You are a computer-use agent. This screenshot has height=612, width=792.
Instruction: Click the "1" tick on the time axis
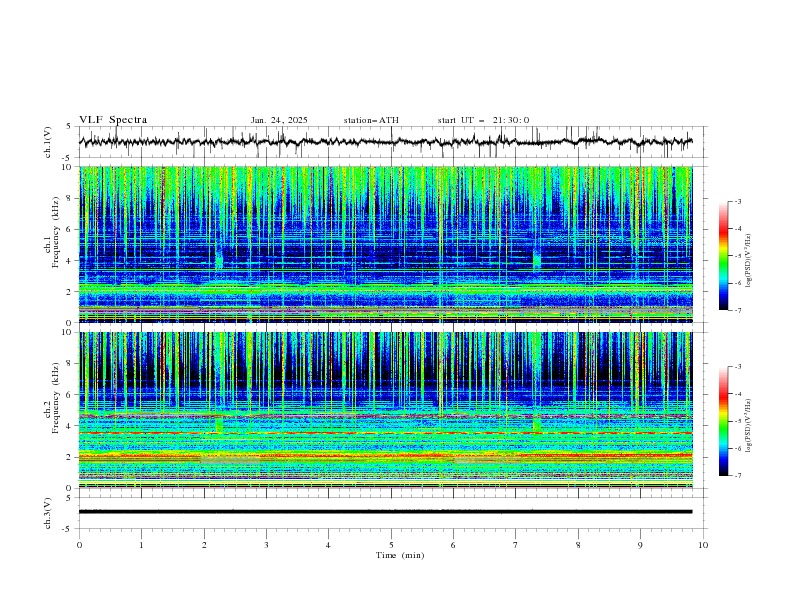141,545
